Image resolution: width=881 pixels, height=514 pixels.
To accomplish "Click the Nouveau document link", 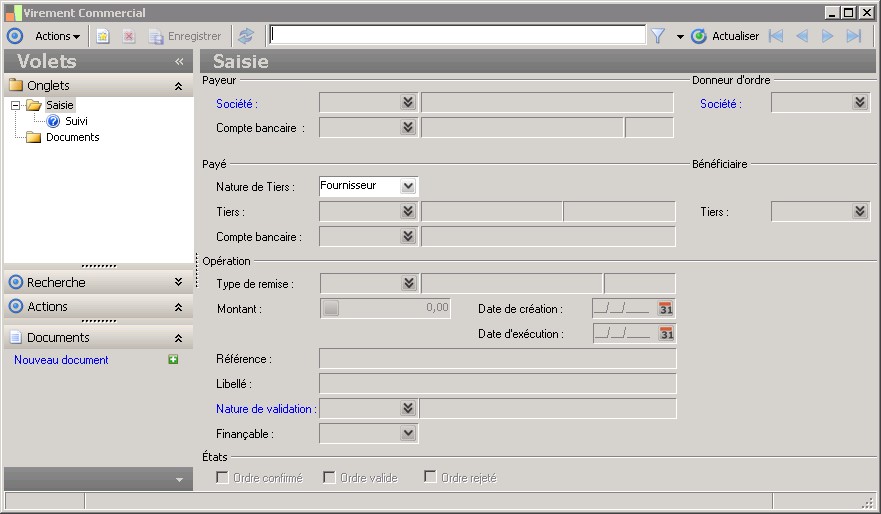I will [x=61, y=360].
